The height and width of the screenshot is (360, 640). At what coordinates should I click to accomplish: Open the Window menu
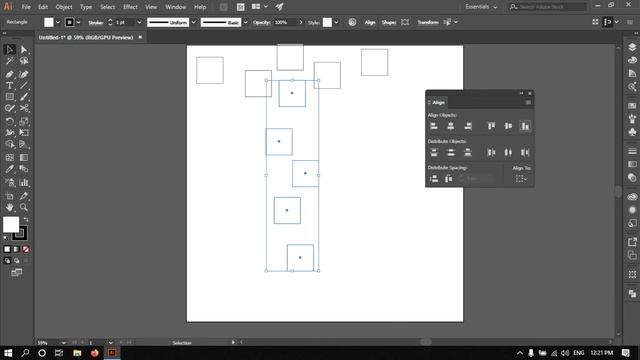[x=176, y=7]
